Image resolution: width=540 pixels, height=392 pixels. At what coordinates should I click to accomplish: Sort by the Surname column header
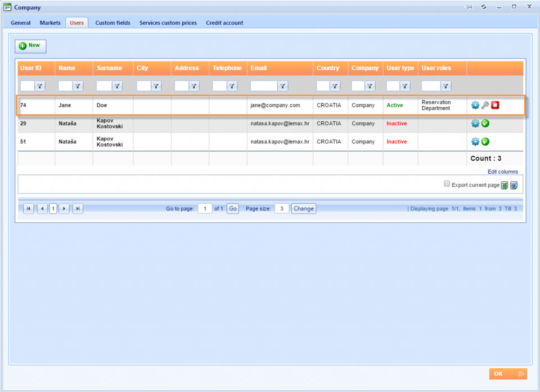(109, 68)
